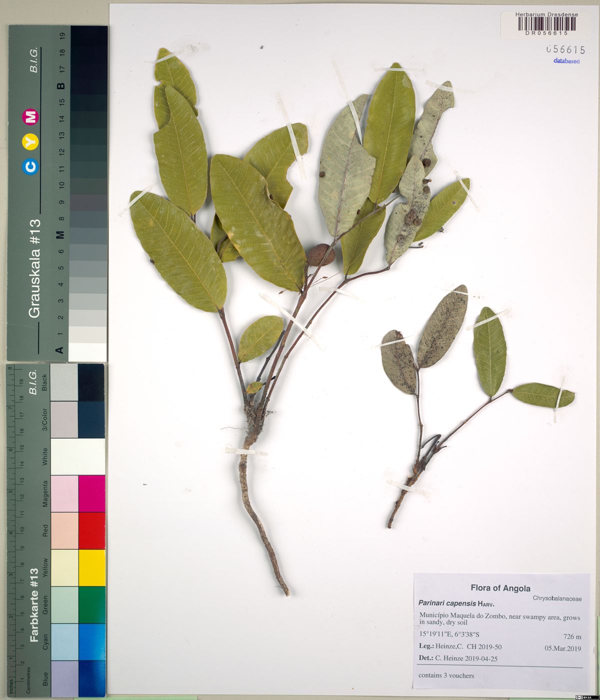The width and height of the screenshot is (600, 700).
Task: Click the yellow Y circle icon
Action: click(x=31, y=142)
